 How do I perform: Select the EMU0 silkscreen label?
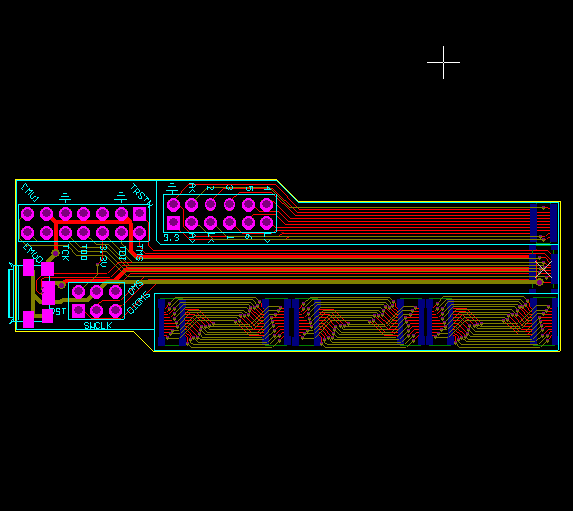click(32, 253)
